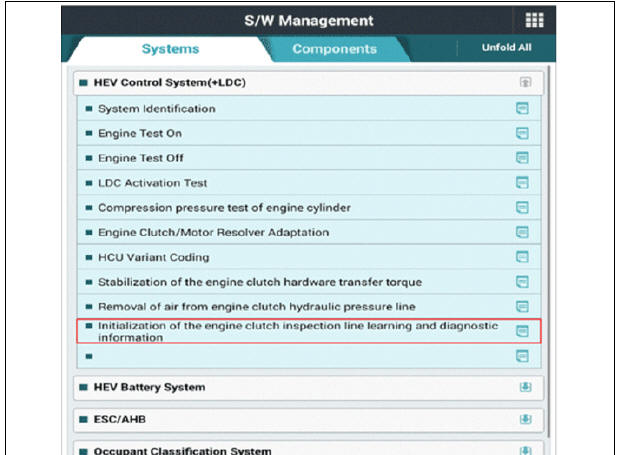618x455 pixels.
Task: Select HCU Variant Coding
Action: point(309,257)
